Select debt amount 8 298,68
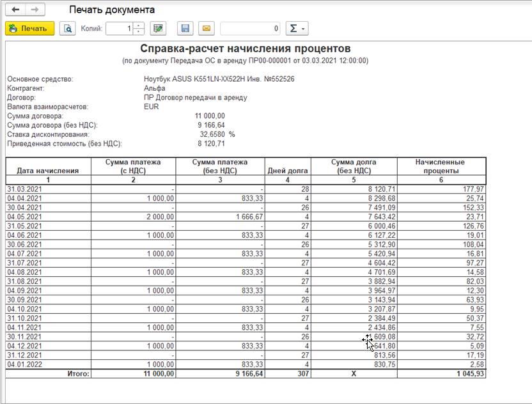The height and width of the screenshot is (404, 532). [x=354, y=198]
